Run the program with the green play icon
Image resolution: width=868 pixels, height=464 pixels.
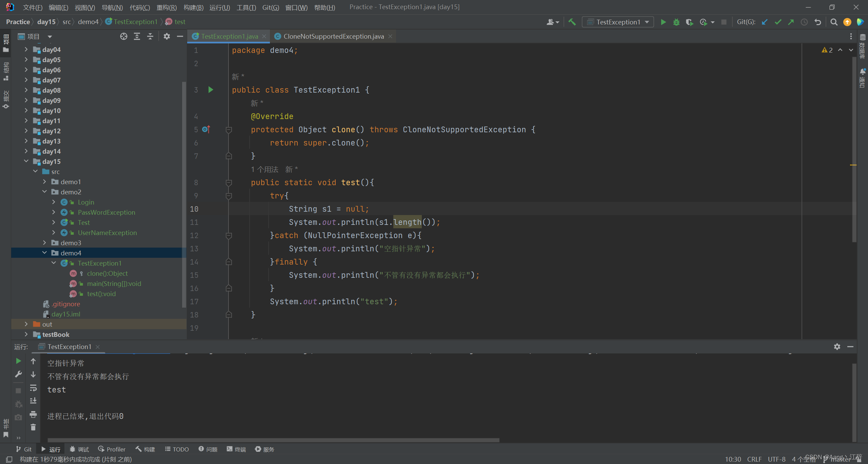coord(663,22)
